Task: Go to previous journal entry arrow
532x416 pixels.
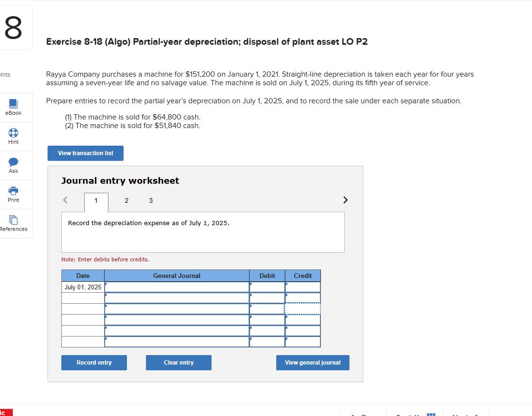Action: coord(66,200)
